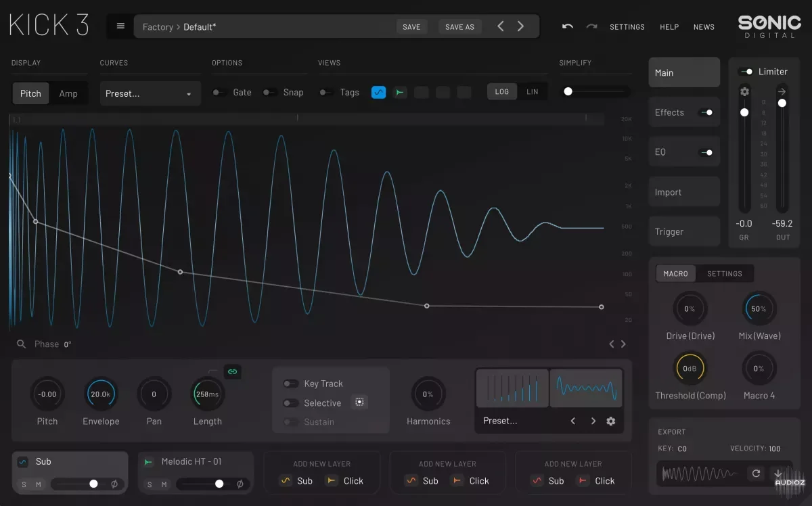Image resolution: width=812 pixels, height=506 pixels.
Task: Adjust the Simplify slider handle
Action: click(568, 91)
